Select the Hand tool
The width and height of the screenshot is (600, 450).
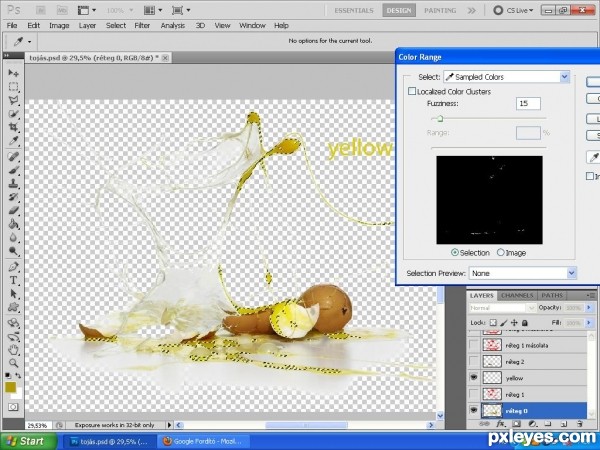(13, 349)
